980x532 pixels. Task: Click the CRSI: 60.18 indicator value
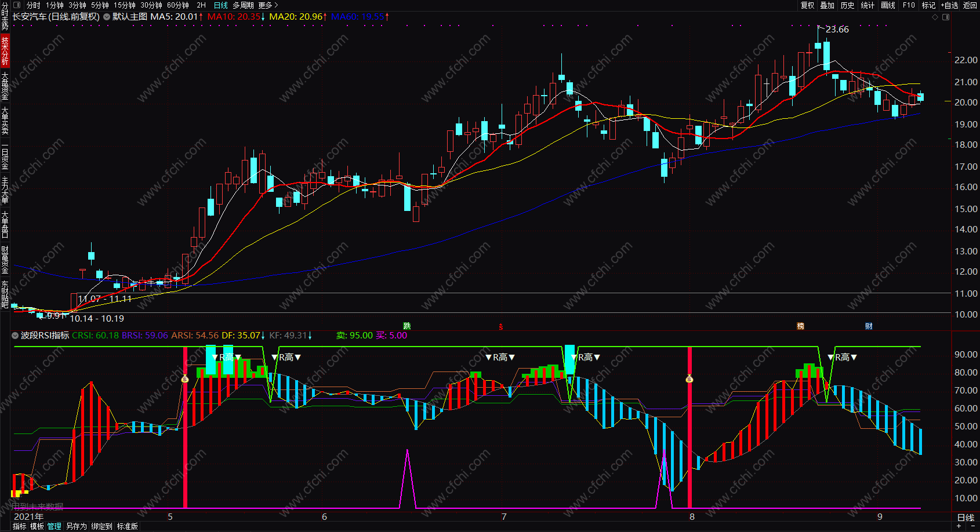(x=95, y=336)
